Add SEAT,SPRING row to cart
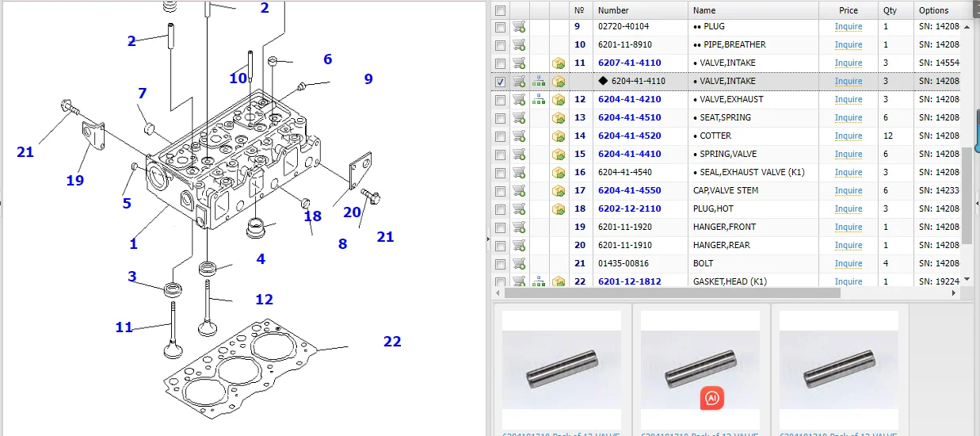The width and height of the screenshot is (980, 436). 519,118
